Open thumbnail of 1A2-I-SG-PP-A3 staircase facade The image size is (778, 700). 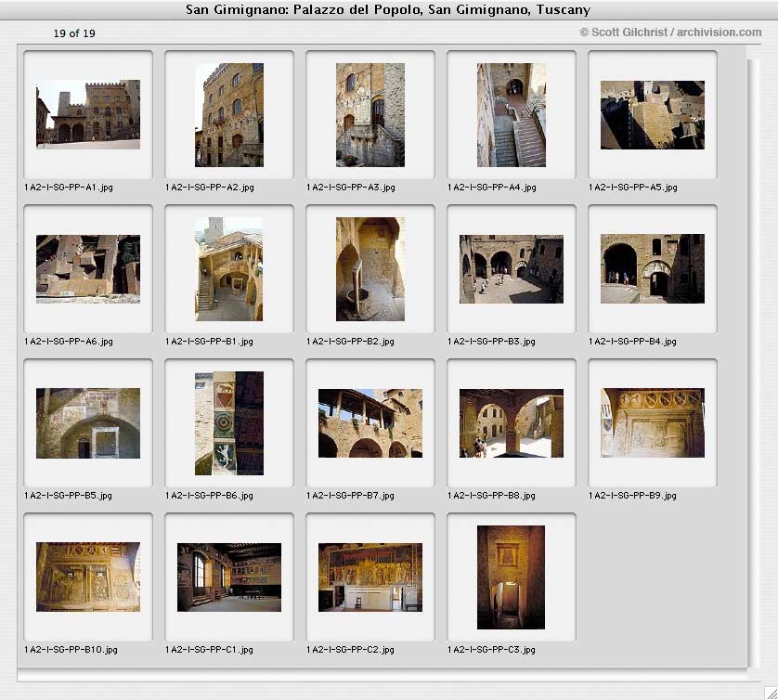click(x=370, y=114)
